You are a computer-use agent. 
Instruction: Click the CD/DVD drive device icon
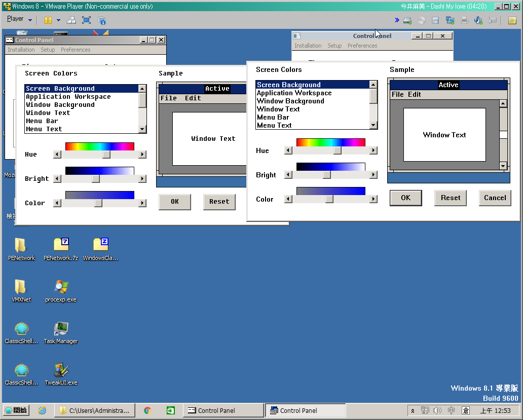pyautogui.click(x=421, y=20)
